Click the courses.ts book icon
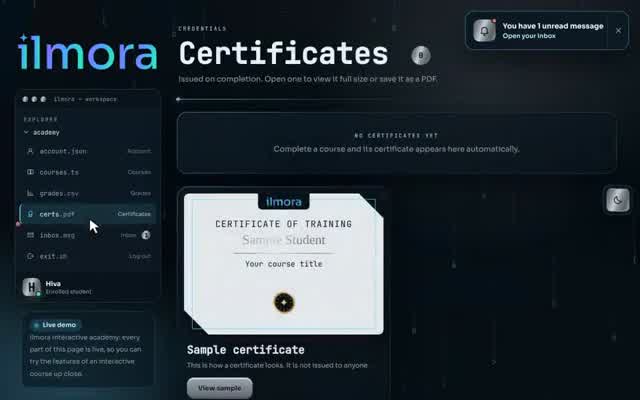 click(x=30, y=172)
